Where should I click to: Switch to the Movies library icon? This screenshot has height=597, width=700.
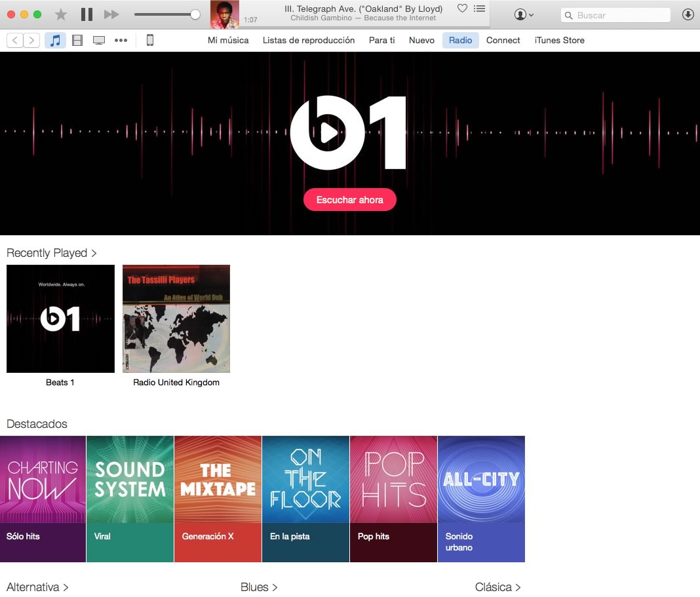[77, 41]
